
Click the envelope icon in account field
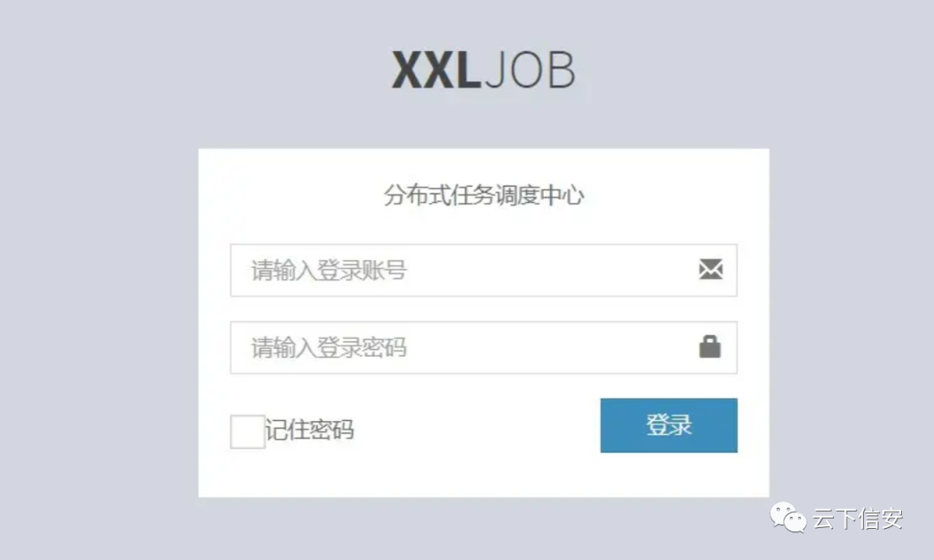pyautogui.click(x=711, y=270)
